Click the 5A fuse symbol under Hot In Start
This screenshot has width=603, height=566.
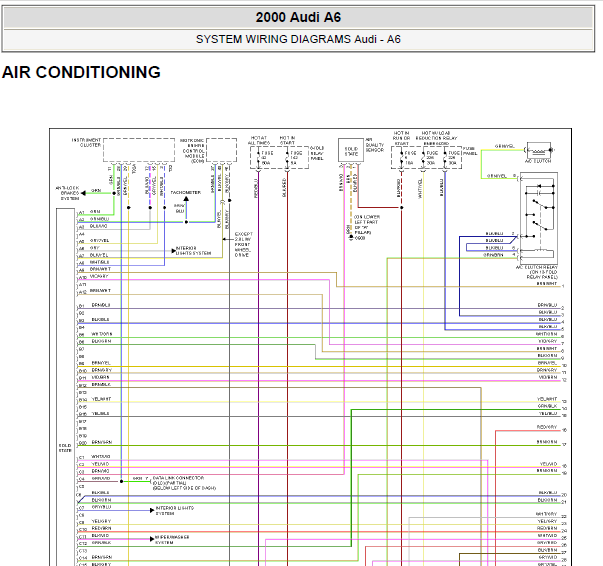(x=287, y=158)
